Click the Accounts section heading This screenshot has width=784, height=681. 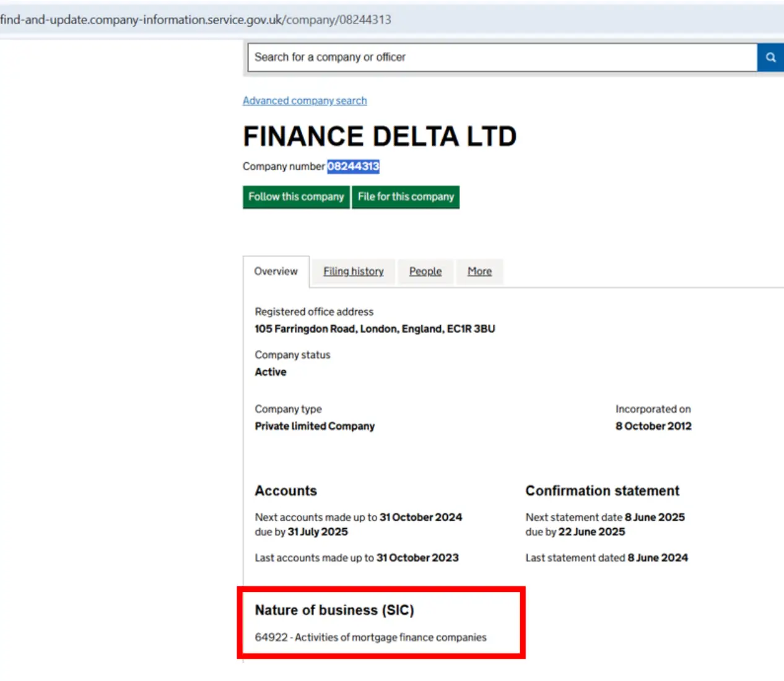(x=285, y=490)
